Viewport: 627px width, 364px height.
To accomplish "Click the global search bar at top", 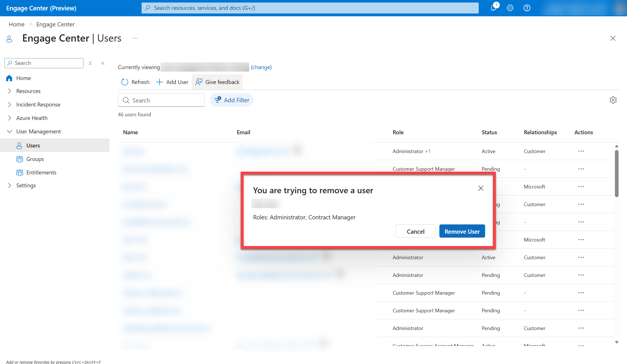I will point(310,8).
